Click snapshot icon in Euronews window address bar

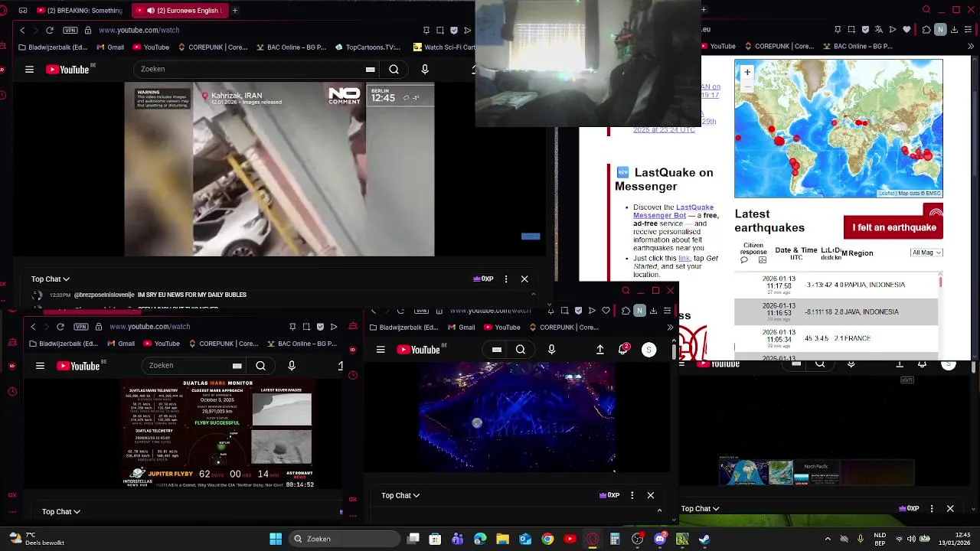click(x=440, y=31)
